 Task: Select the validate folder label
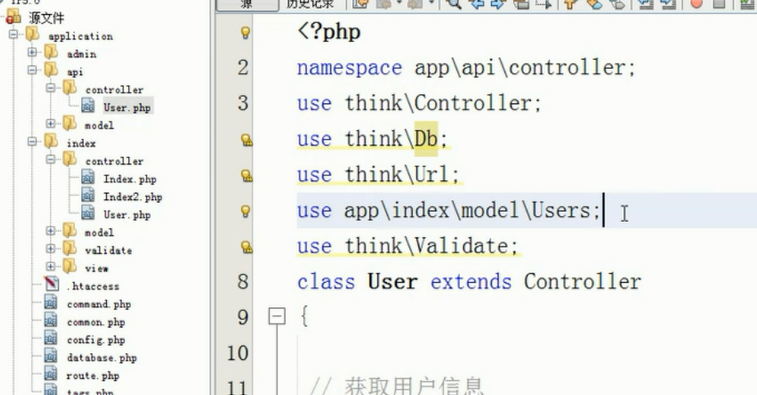click(108, 251)
